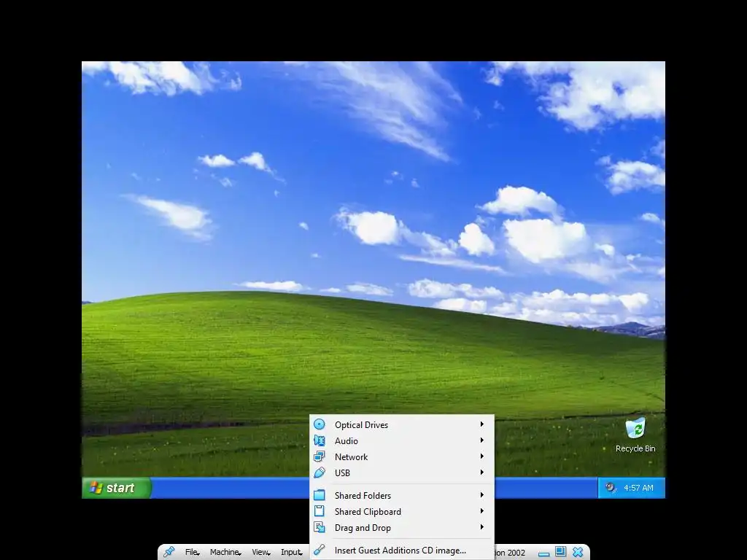Viewport: 747px width, 560px height.
Task: Open the Shared Clipboard submenu
Action: click(x=402, y=511)
